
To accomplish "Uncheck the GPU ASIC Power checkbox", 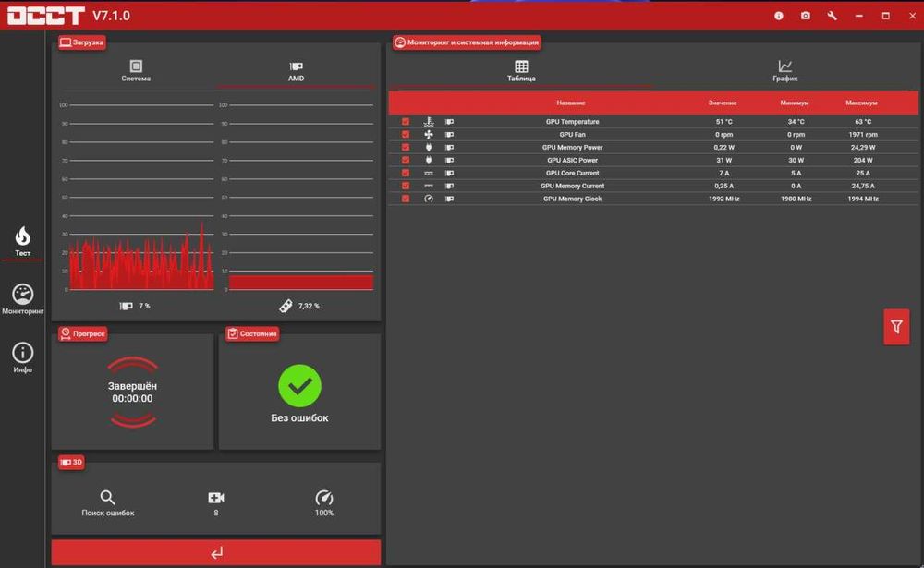I will click(x=406, y=161).
